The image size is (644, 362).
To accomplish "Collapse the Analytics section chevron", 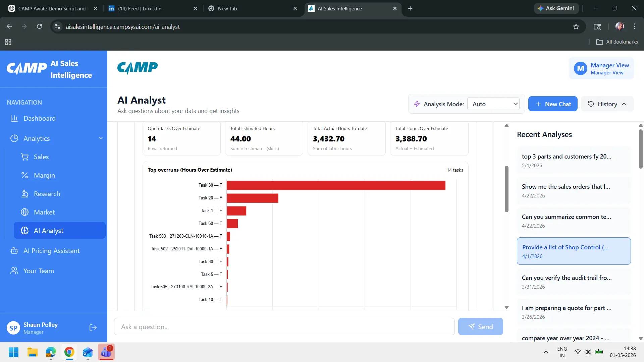I will (100, 138).
